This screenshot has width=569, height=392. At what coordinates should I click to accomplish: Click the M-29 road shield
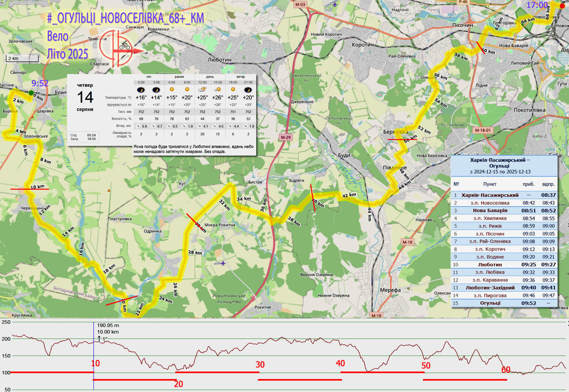pos(285,137)
